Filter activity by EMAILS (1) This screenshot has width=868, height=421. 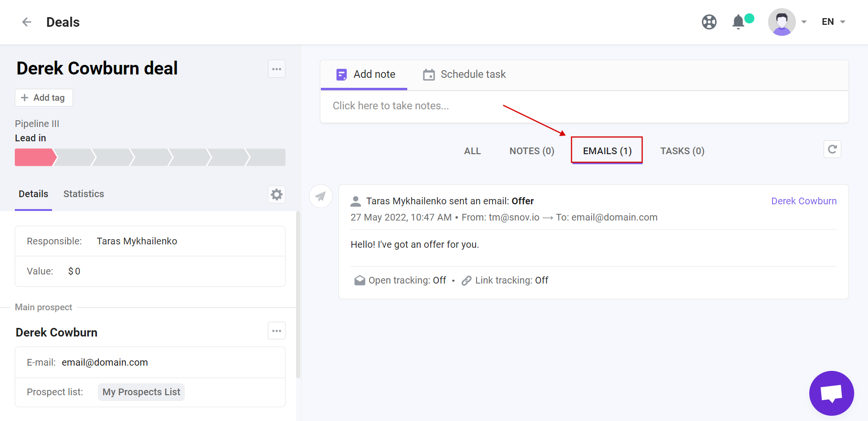[607, 151]
